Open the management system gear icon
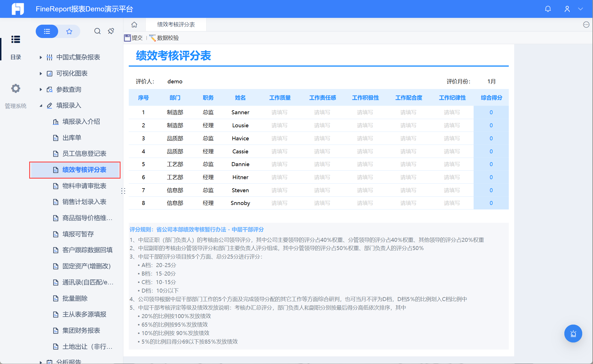Image resolution: width=593 pixels, height=364 pixels. pos(16,88)
